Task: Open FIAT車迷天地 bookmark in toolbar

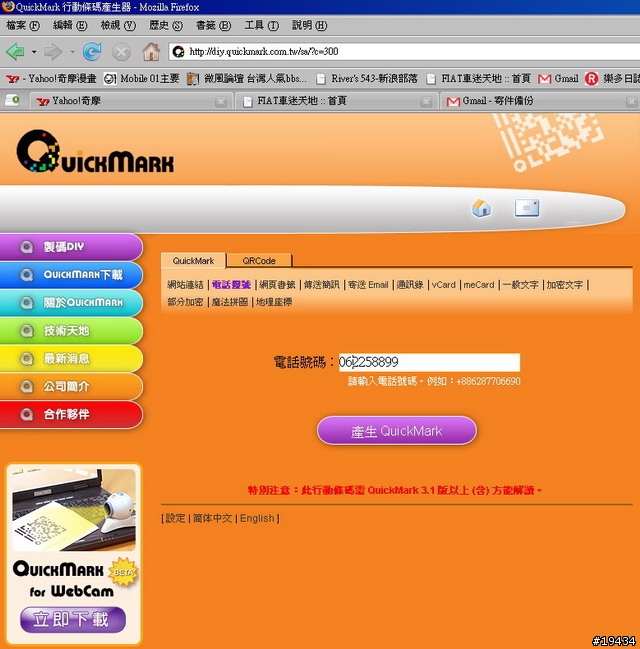Action: (478, 79)
